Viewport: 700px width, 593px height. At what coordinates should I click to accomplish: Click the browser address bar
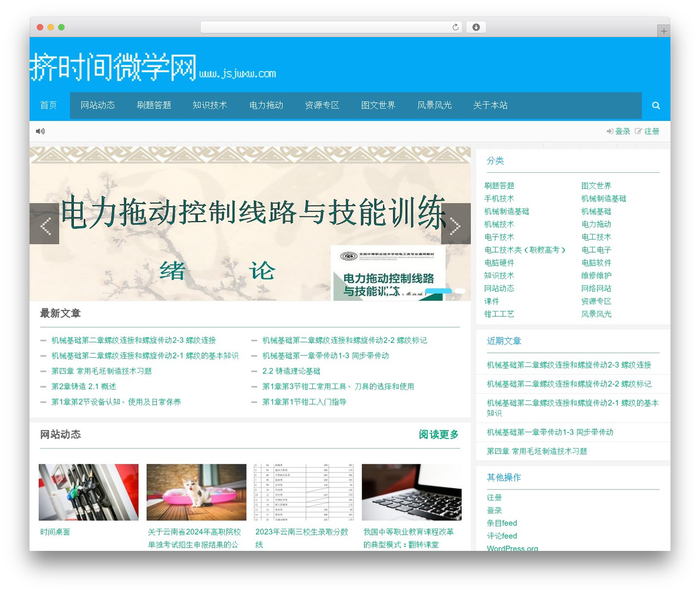point(331,27)
